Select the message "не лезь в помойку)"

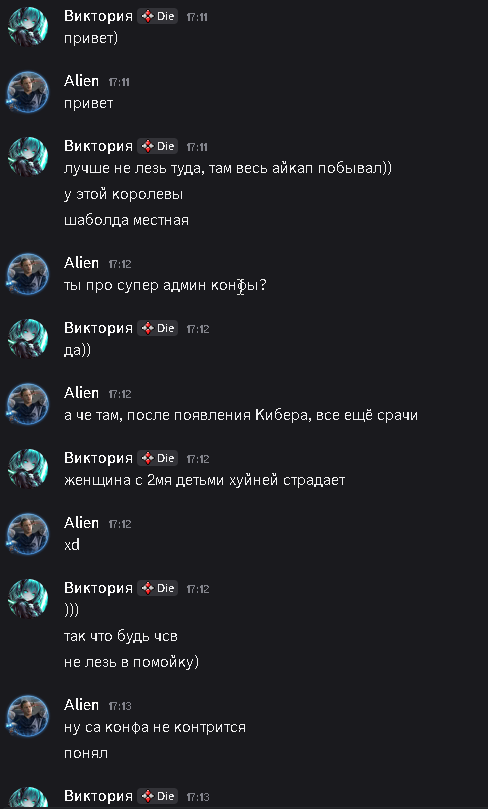point(132,662)
